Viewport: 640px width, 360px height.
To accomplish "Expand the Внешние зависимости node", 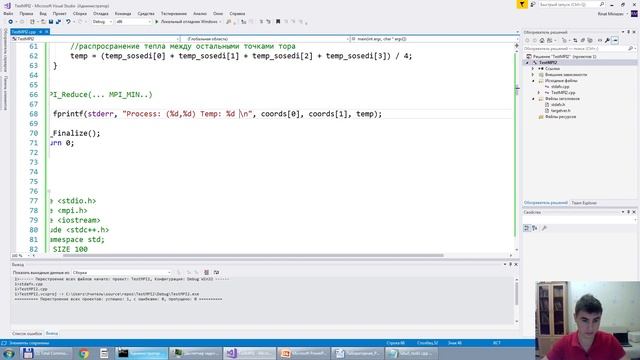I will coord(533,75).
